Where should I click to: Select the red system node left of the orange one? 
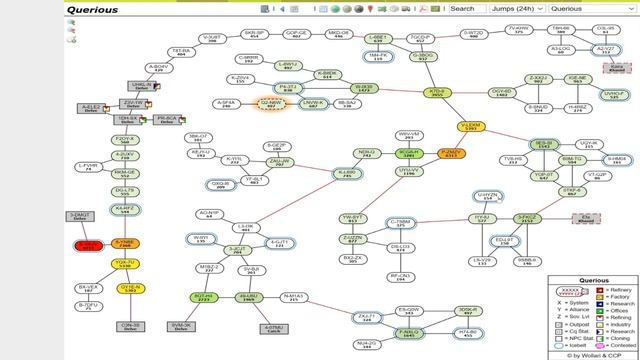89,246
